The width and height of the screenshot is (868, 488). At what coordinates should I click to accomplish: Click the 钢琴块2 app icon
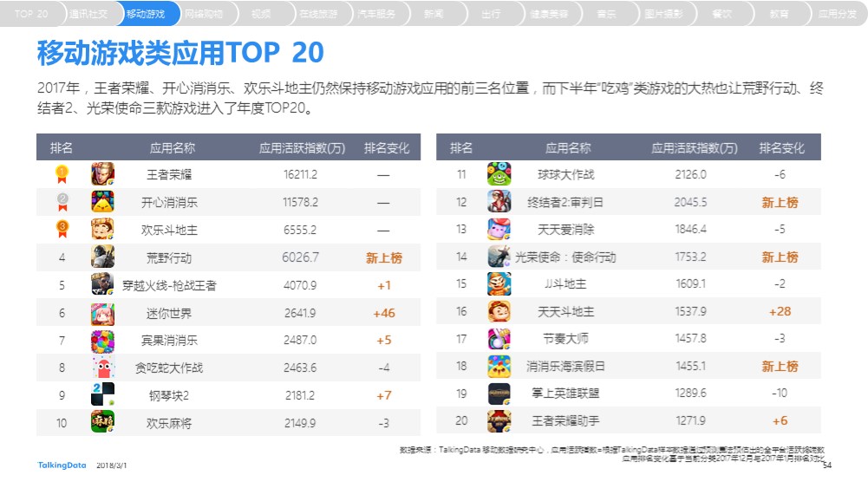pos(102,394)
